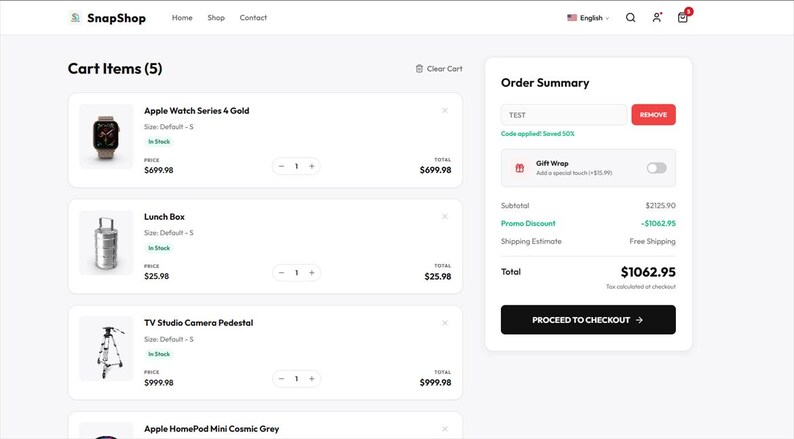Viewport: 794px width, 439px height.
Task: Click the SnapShop logo icon
Action: point(75,18)
